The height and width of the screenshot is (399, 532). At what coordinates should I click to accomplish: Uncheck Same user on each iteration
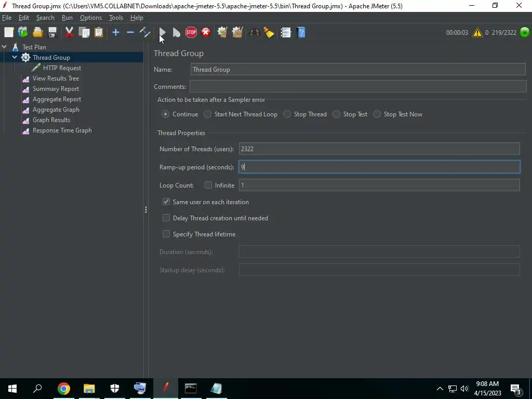click(x=166, y=202)
